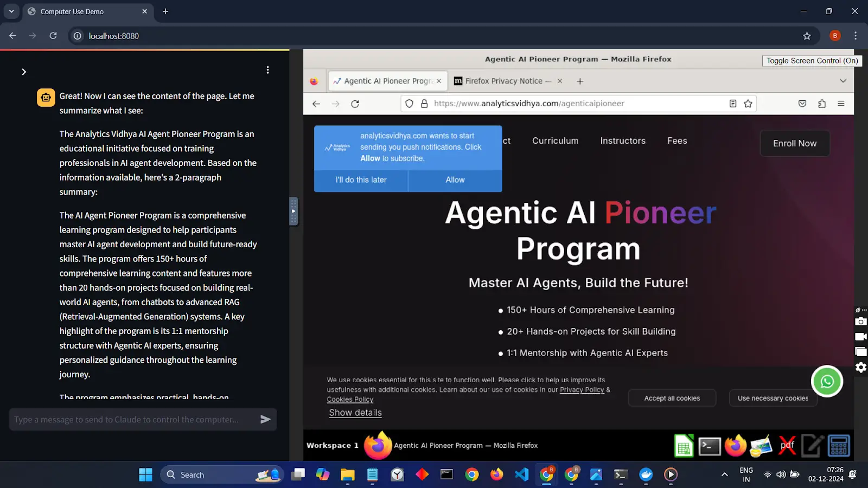Viewport: 868px width, 488px height.
Task: Close the Firefox Privacy Notice tab
Action: tap(560, 81)
